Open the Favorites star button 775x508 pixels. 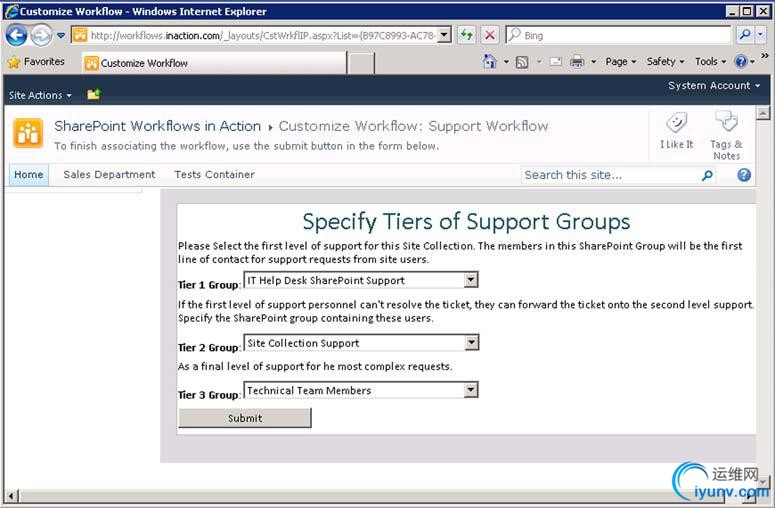click(x=36, y=62)
